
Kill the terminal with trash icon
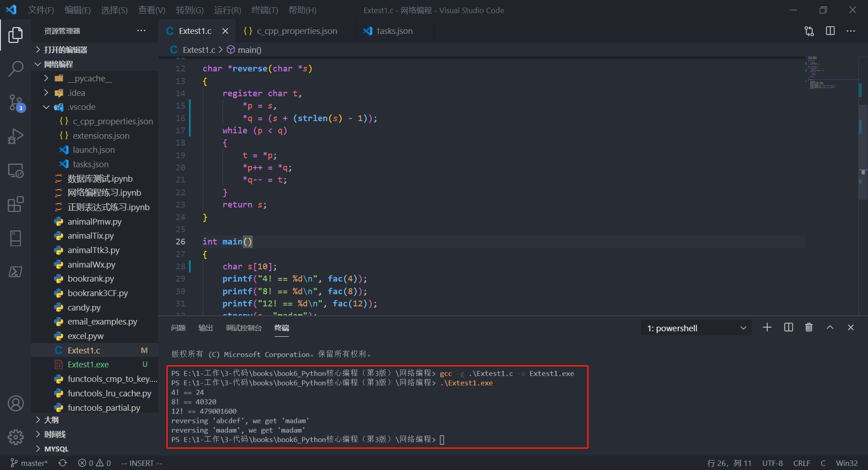coord(809,328)
